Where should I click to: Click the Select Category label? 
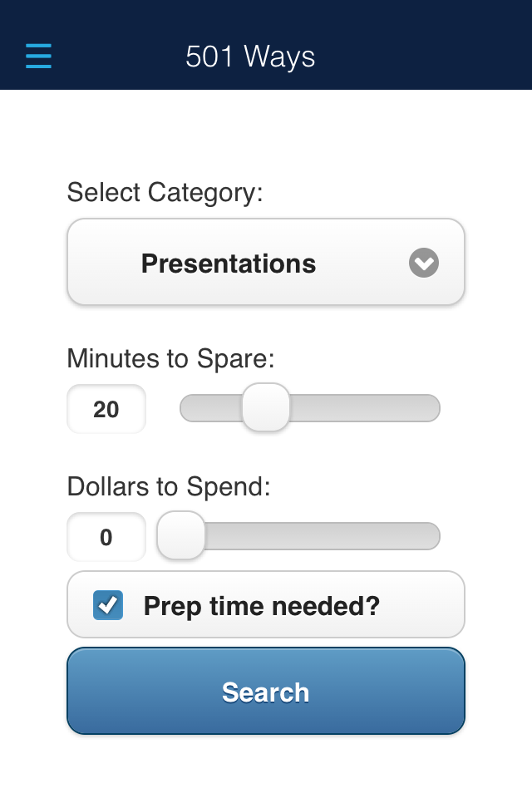[x=165, y=193]
